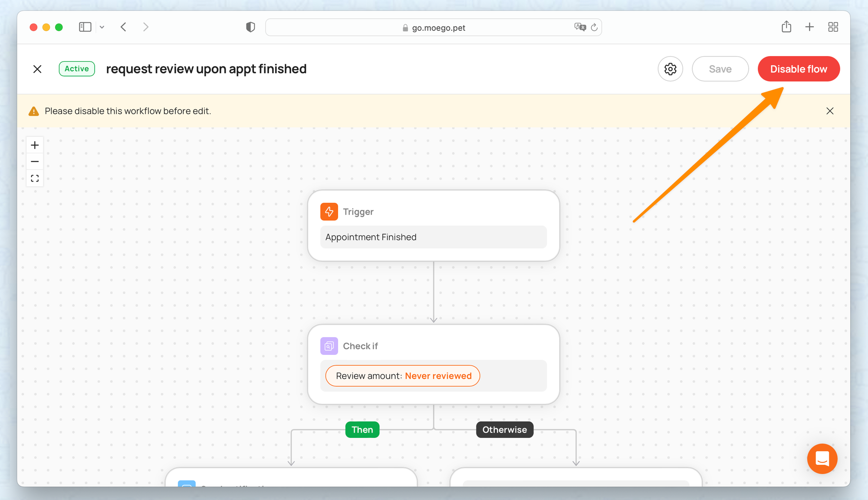The height and width of the screenshot is (500, 868).
Task: Zoom in the workflow canvas
Action: pyautogui.click(x=35, y=145)
